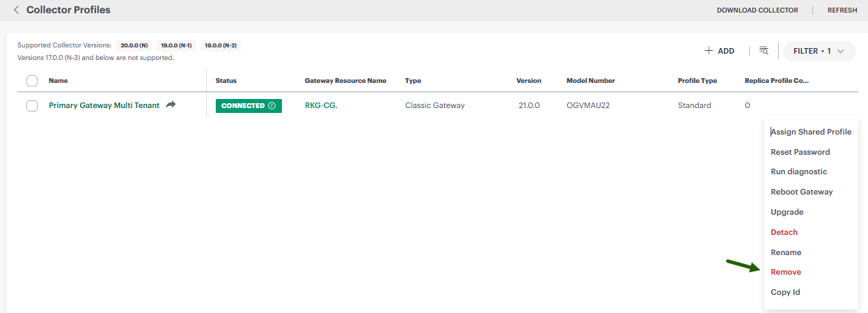Click the Model Number column header
The image size is (868, 313).
591,81
